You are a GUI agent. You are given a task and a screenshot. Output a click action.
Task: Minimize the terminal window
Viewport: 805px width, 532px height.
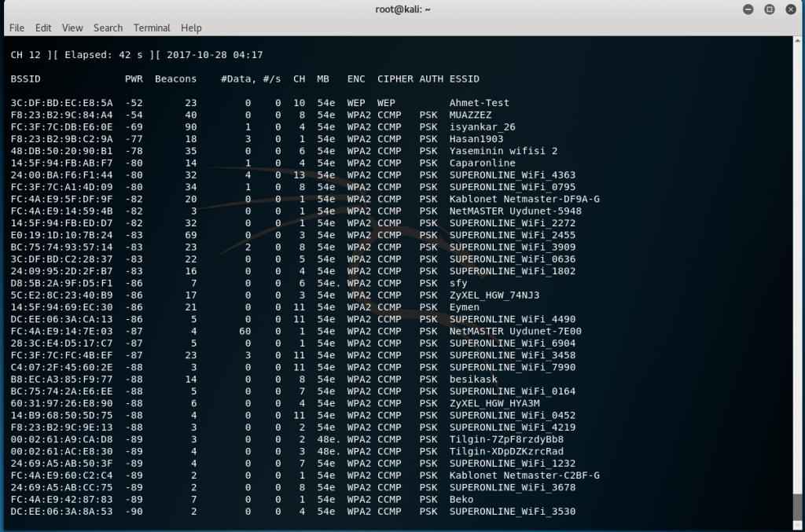point(747,9)
